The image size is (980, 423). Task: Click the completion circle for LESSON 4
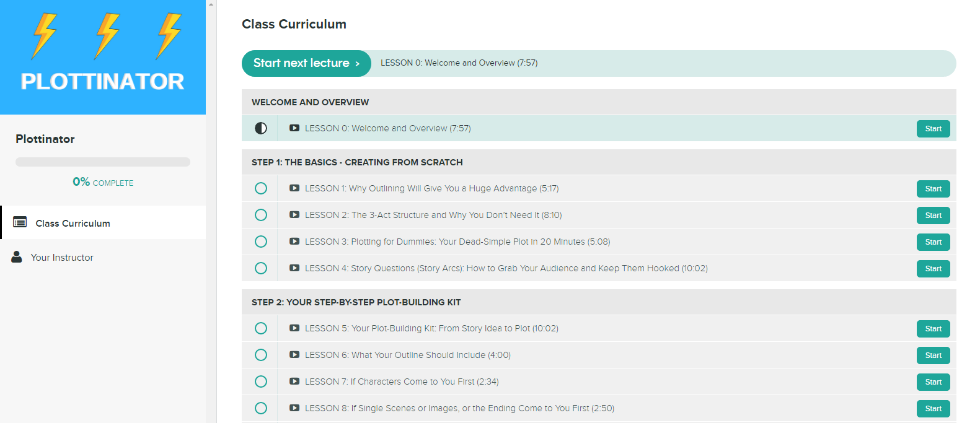tap(261, 268)
